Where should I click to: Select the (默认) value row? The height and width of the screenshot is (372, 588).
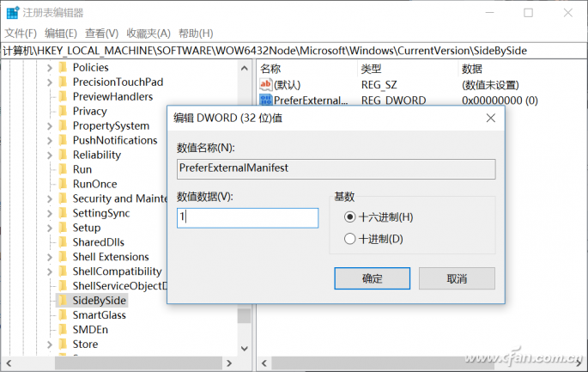[x=288, y=85]
